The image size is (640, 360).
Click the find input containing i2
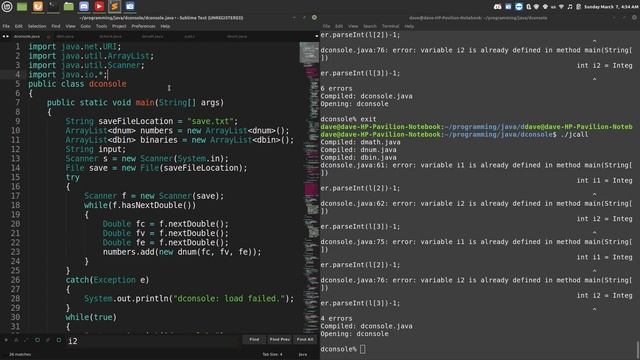tap(153, 340)
